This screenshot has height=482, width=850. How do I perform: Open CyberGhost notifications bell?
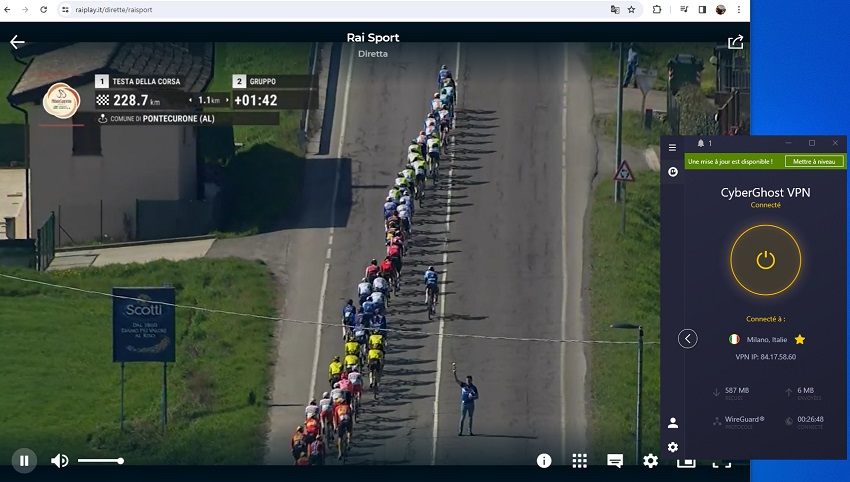(700, 143)
